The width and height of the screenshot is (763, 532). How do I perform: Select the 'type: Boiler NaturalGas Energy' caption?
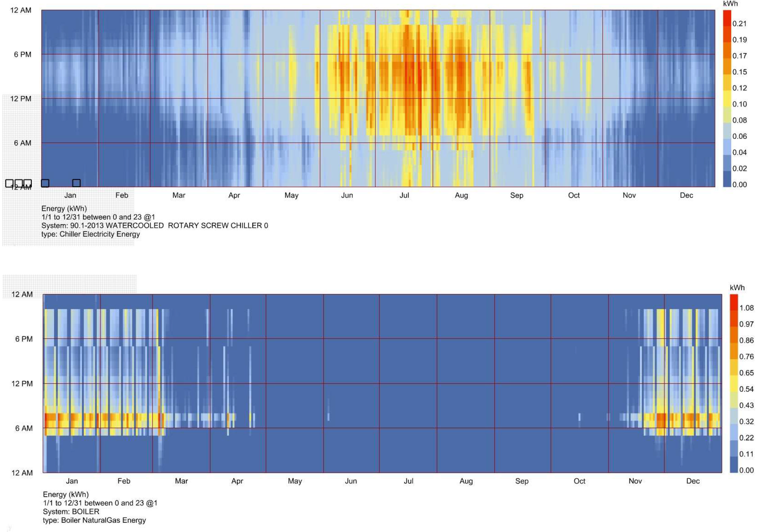94,520
